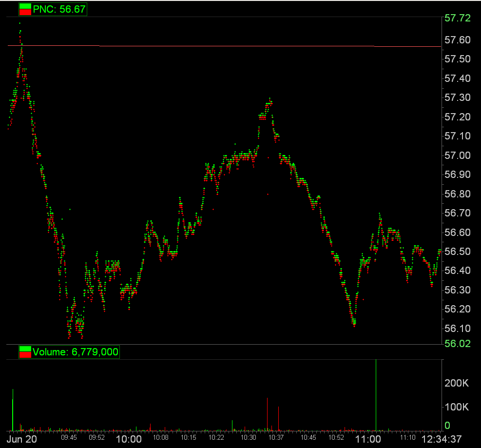Click the 57.40 price axis label

click(x=458, y=78)
